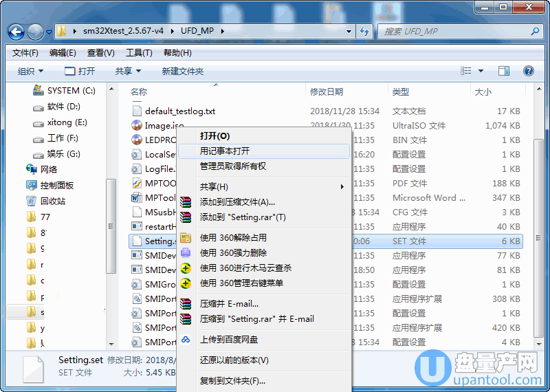Select 回收站 in the navigation pane
Screen dimensions: 550x392
[52, 201]
